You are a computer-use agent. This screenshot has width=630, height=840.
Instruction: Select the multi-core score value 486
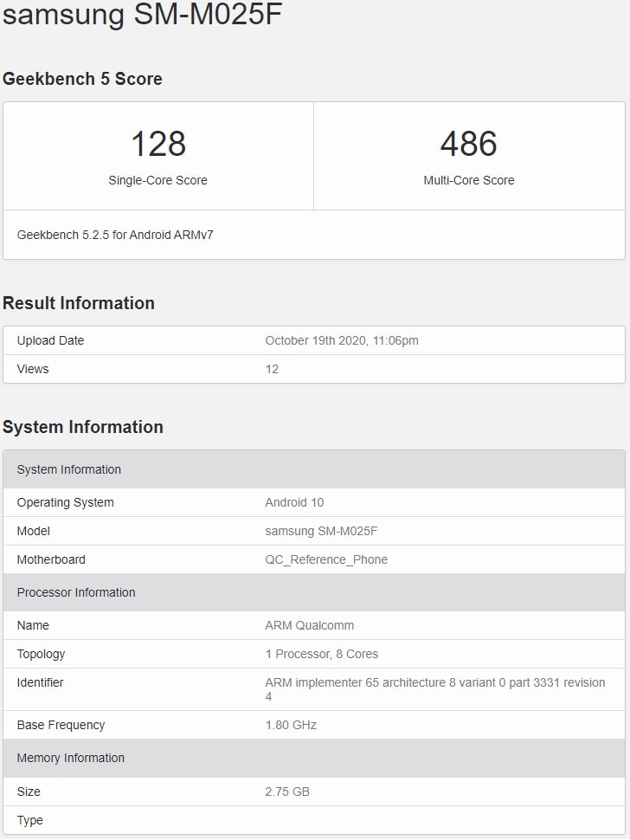tap(469, 144)
